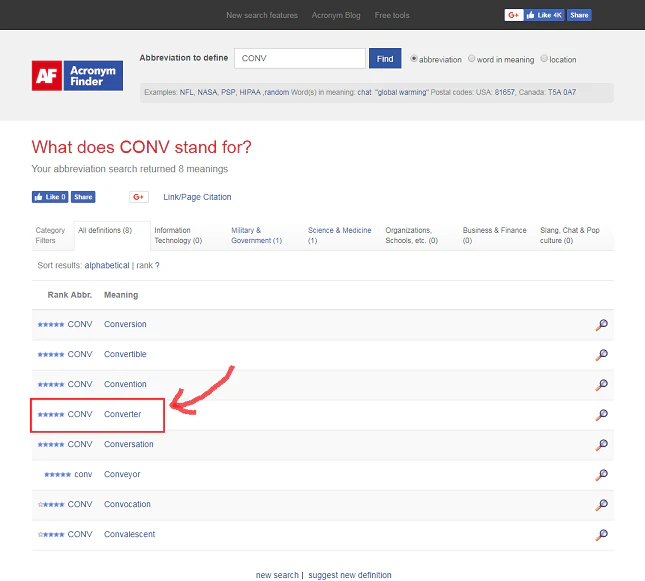Open magnifier icon for Conversation row
Viewport: 645px width, 581px height.
pyautogui.click(x=601, y=445)
